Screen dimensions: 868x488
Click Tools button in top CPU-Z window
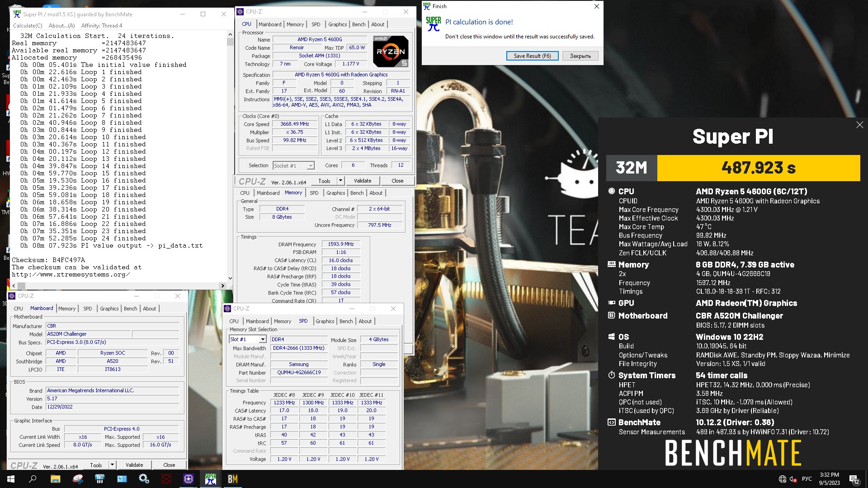324,181
